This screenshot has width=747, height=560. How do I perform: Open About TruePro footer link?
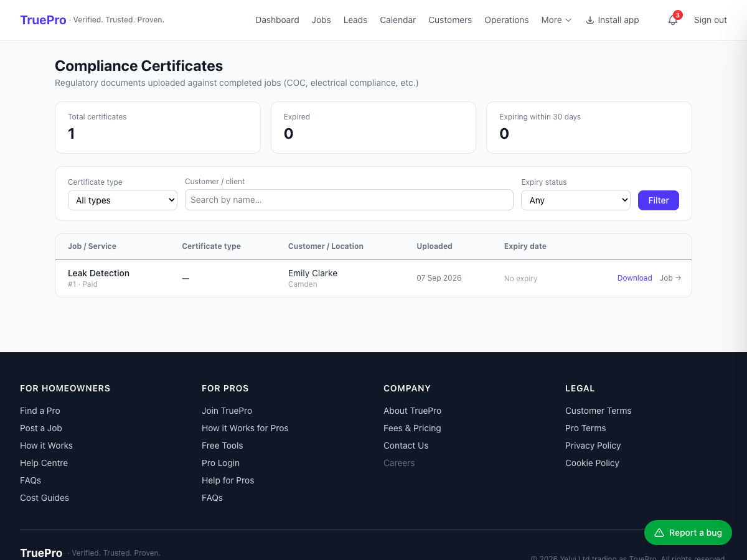[x=412, y=411]
